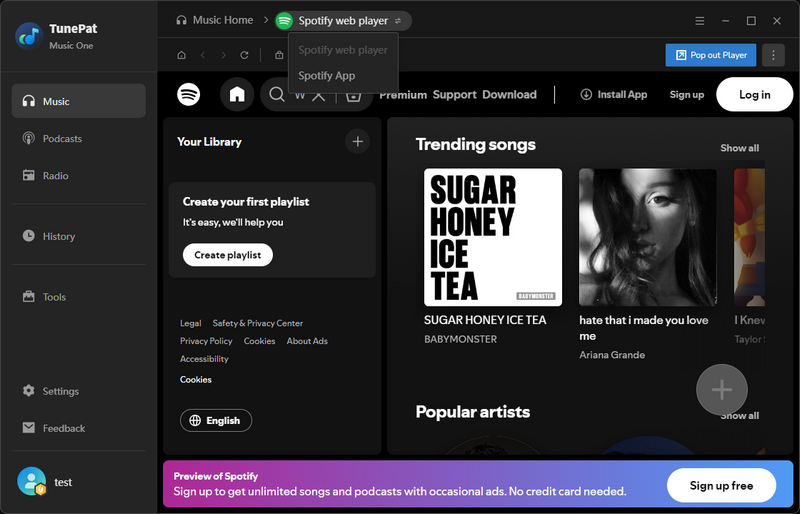Click the bold white Cookies link
This screenshot has height=514, width=800.
[195, 379]
